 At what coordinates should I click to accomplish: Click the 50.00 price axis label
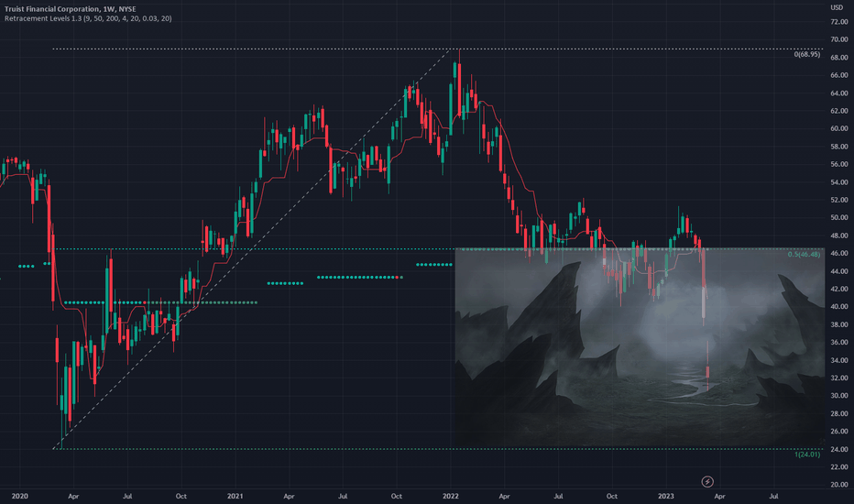pos(839,218)
